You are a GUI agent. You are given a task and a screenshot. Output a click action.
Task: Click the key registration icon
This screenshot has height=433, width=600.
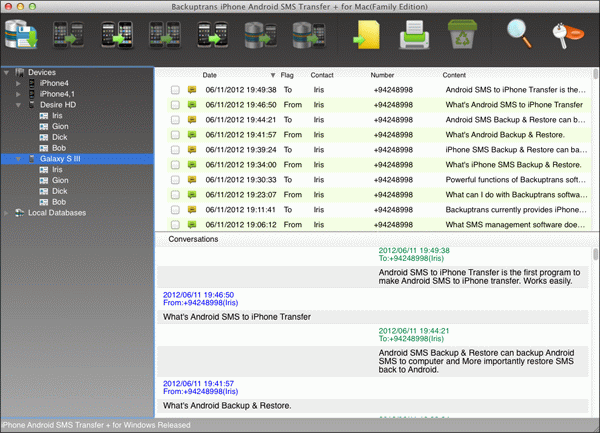point(568,36)
